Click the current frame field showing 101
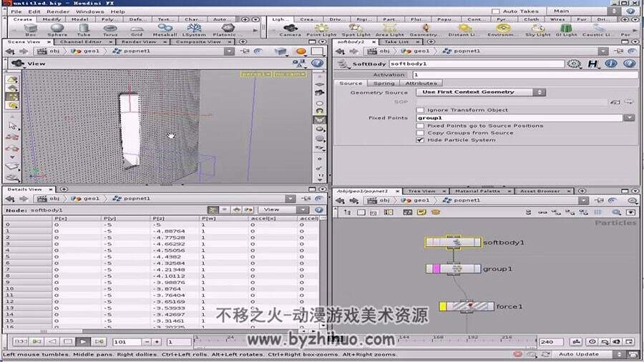Image resolution: width=644 pixels, height=362 pixels. [127, 341]
